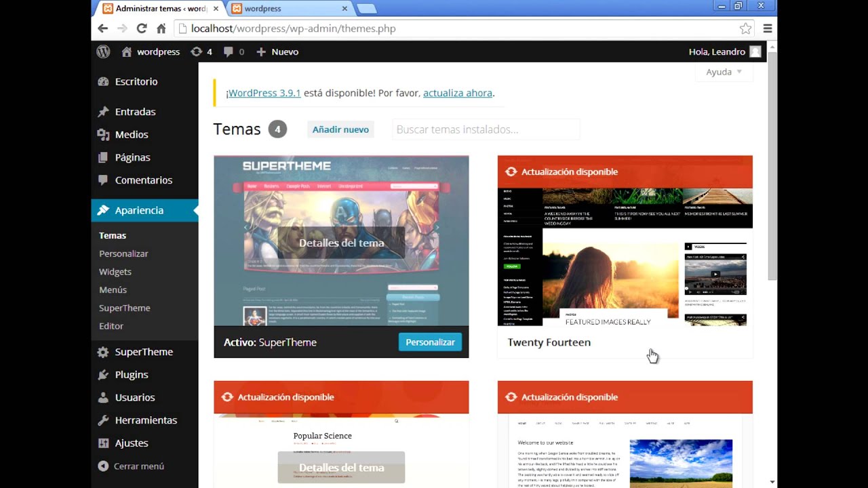Image resolution: width=868 pixels, height=488 pixels.
Task: Click Nuevo in the admin bar
Action: 285,52
